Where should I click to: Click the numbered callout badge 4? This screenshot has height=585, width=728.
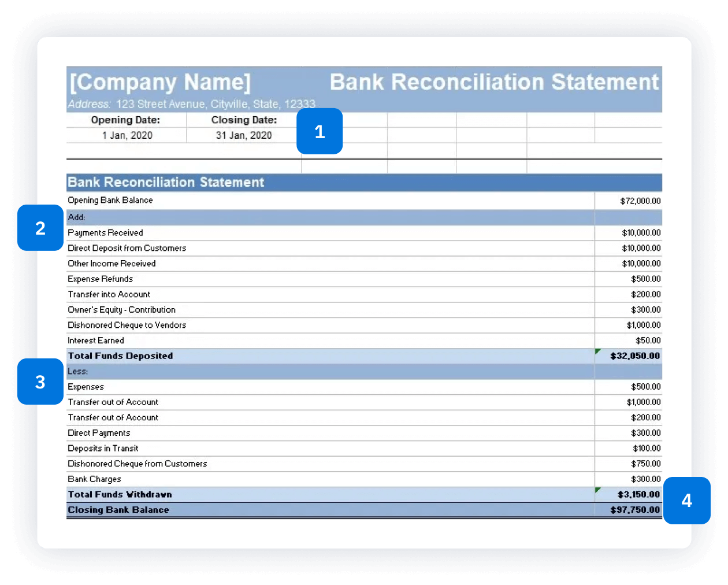click(686, 500)
